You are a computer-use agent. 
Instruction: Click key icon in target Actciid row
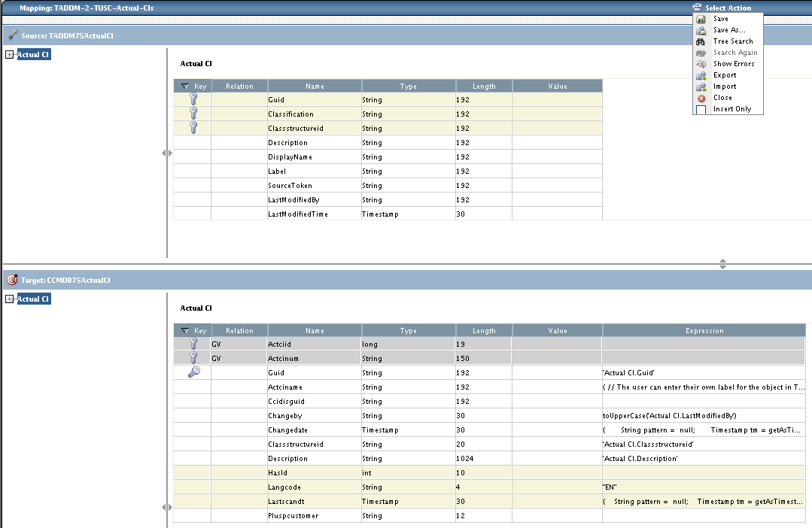(193, 344)
